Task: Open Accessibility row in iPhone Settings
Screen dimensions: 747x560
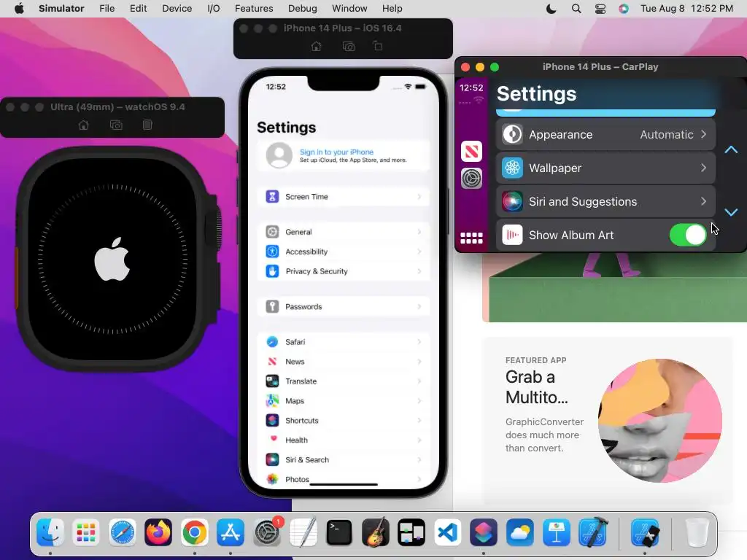Action: 344,252
